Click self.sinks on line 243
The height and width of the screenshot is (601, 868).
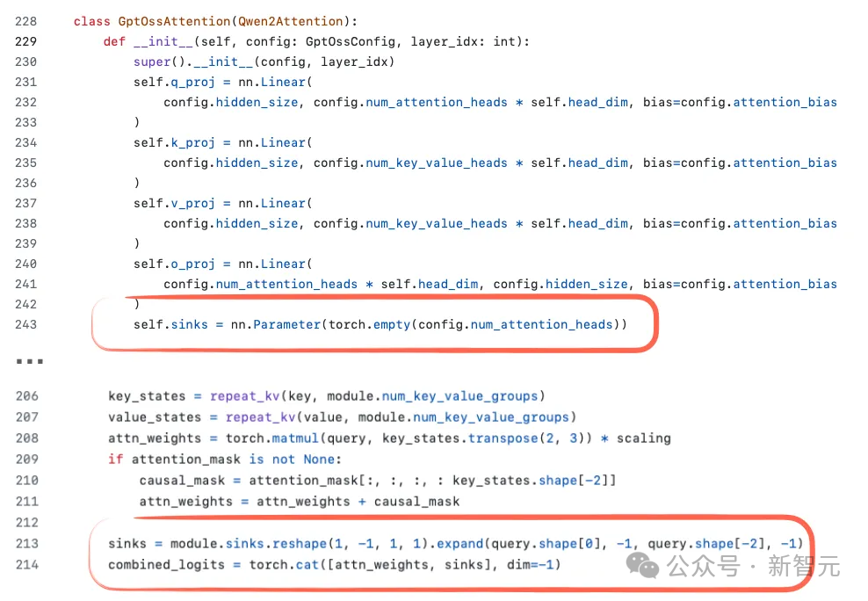[170, 324]
